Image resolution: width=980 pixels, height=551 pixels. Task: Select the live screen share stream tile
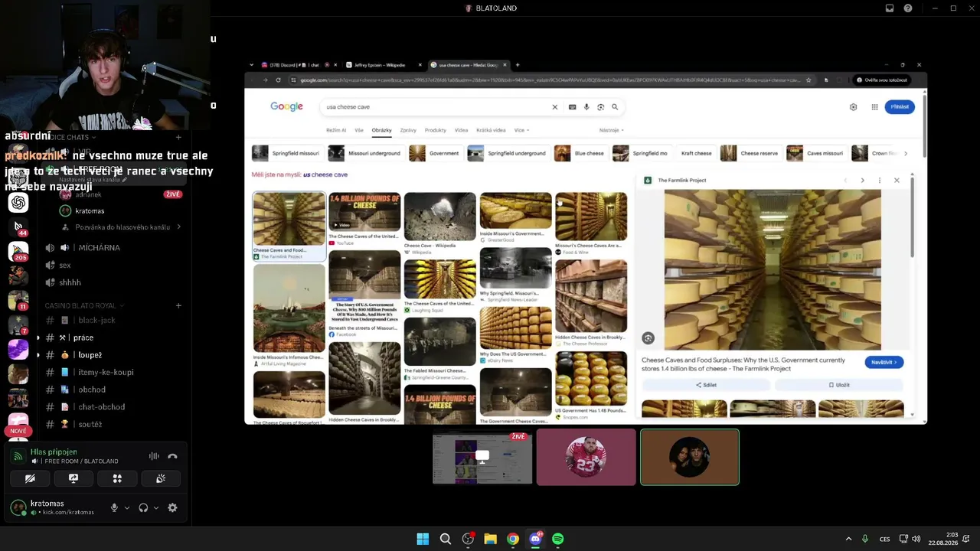pyautogui.click(x=482, y=458)
